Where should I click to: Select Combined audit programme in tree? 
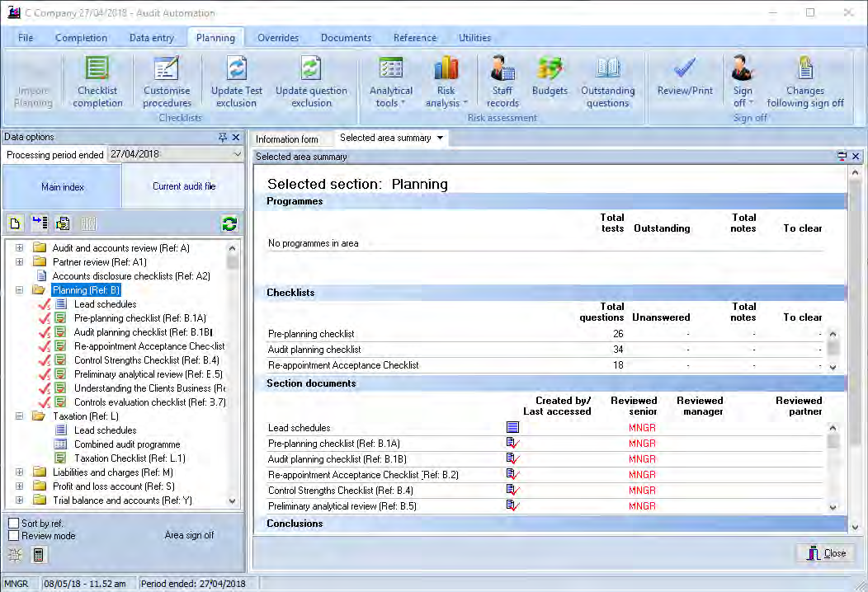127,444
